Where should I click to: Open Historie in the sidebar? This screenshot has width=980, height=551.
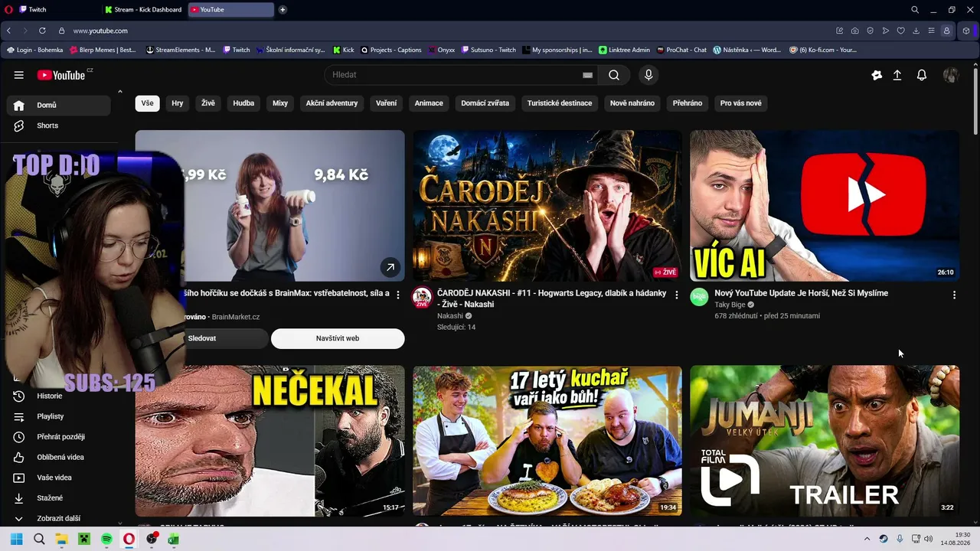coord(59,396)
